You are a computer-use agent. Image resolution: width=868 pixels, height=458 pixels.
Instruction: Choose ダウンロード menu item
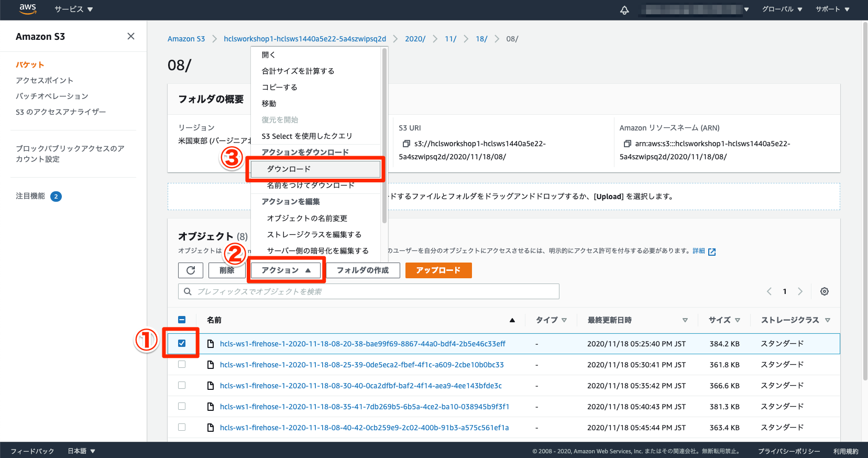(x=316, y=169)
